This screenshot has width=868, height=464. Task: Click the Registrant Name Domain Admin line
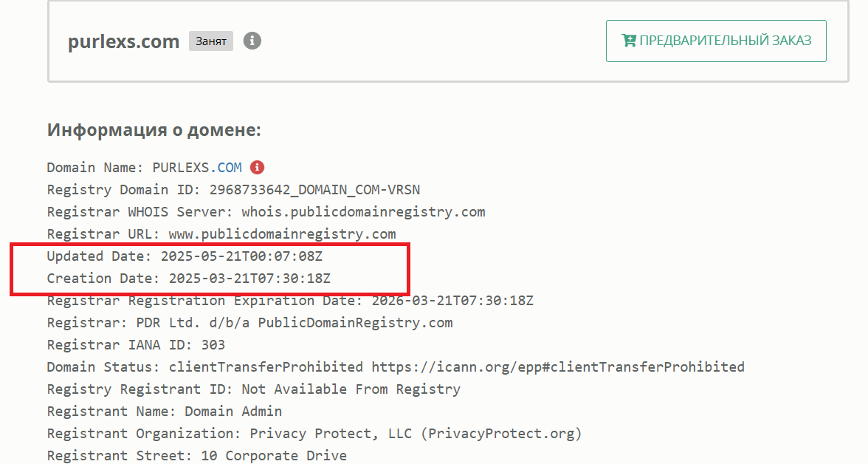click(164, 411)
